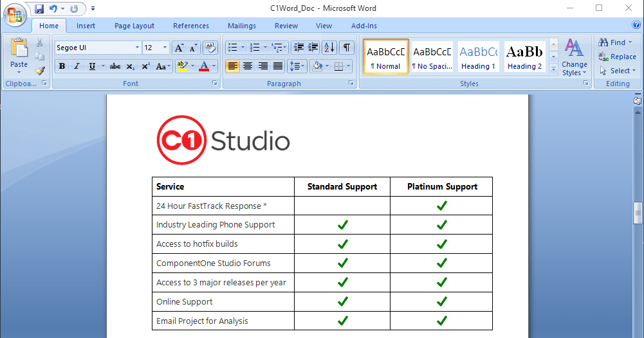The height and width of the screenshot is (338, 644).
Task: Open the Styles pane launcher
Action: pyautogui.click(x=585, y=83)
